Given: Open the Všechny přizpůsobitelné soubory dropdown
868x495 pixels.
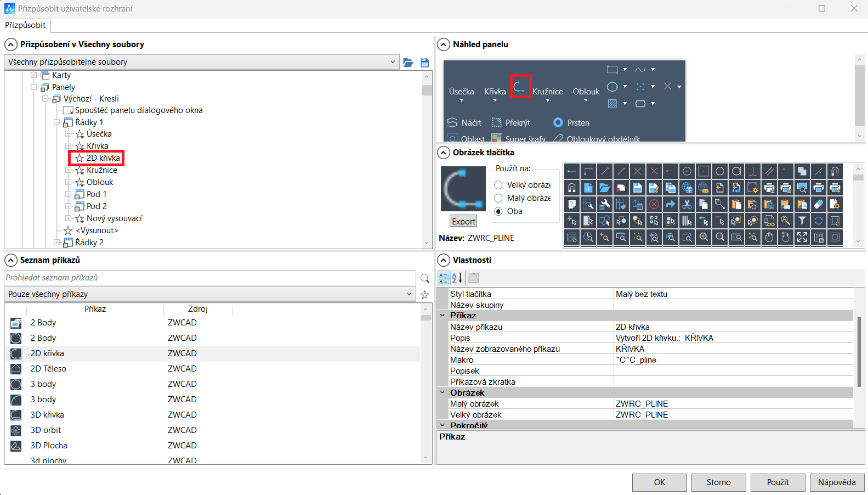Looking at the screenshot, I should 201,62.
